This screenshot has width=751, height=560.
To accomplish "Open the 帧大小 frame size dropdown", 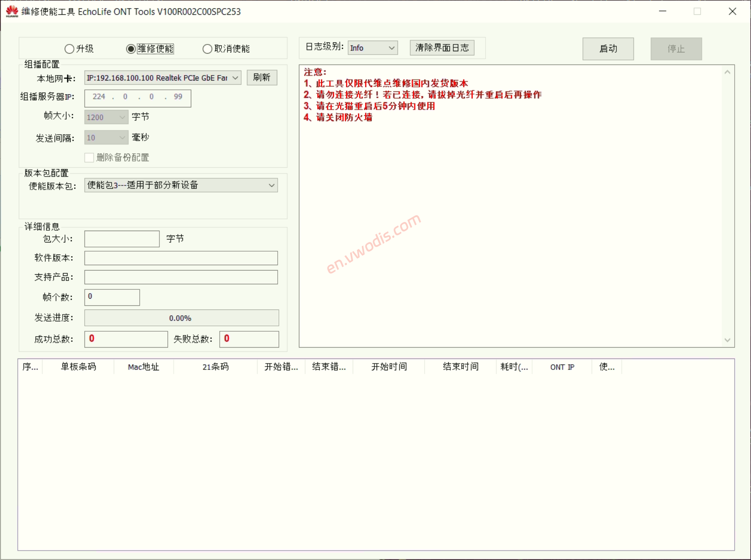I will click(106, 117).
